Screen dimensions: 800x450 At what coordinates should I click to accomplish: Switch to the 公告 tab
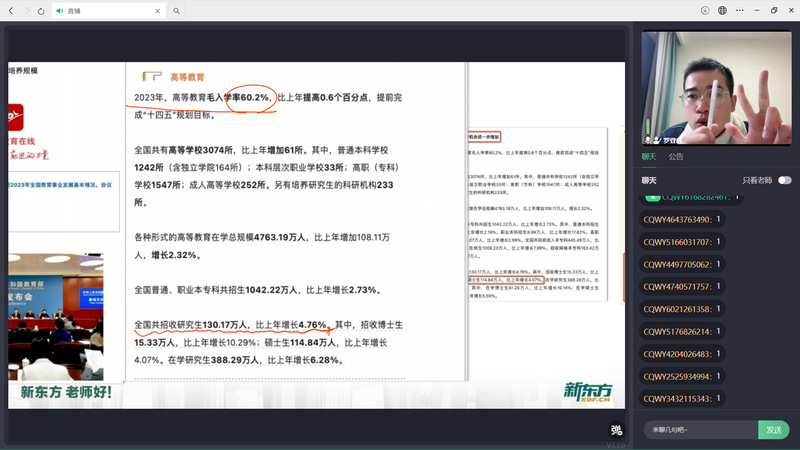676,157
